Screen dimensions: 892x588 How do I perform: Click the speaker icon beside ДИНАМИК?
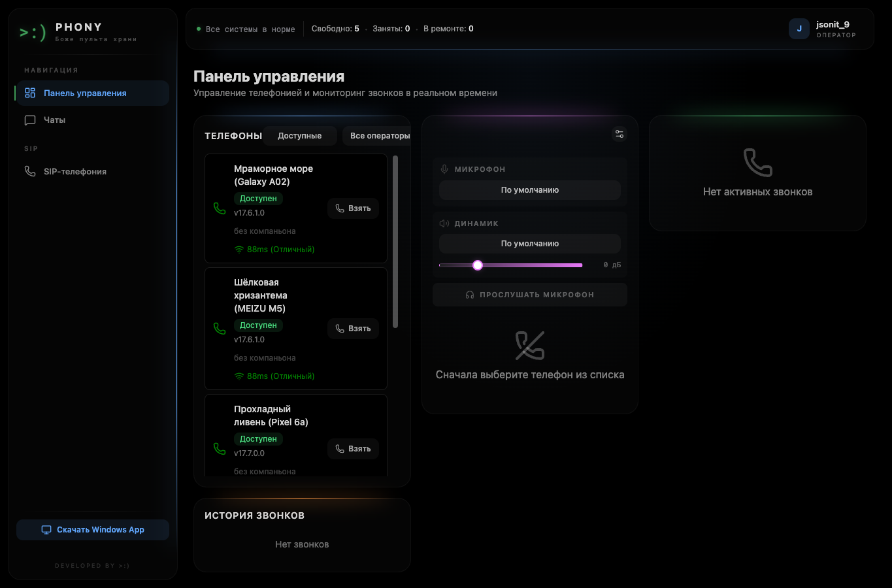(444, 223)
